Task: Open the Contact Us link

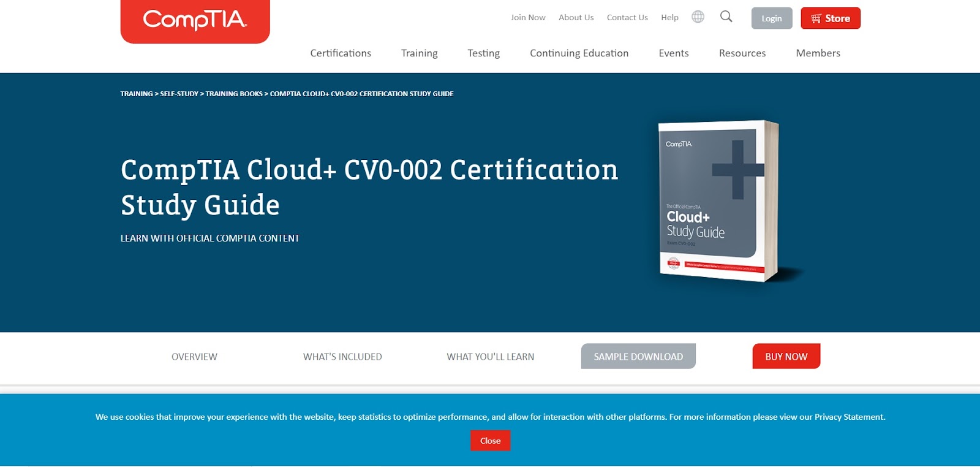Action: click(x=627, y=18)
